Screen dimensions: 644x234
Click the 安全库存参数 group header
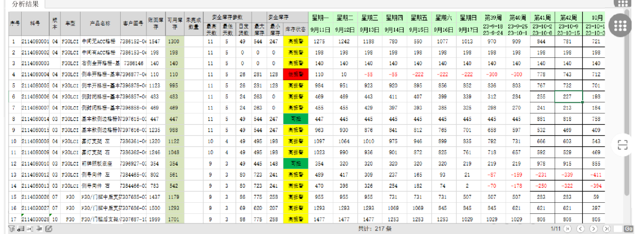[x=227, y=17]
